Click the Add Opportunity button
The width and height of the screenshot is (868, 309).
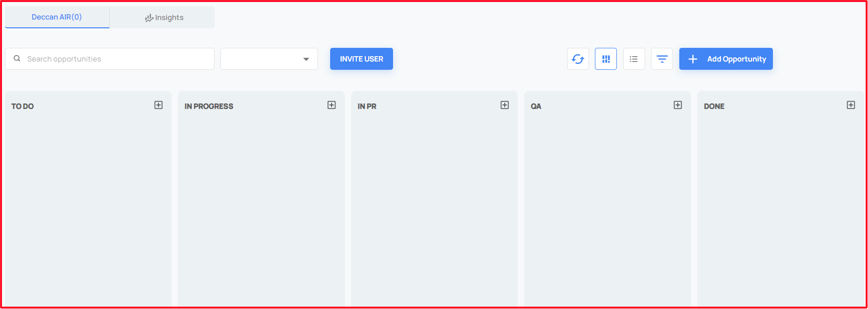[726, 59]
